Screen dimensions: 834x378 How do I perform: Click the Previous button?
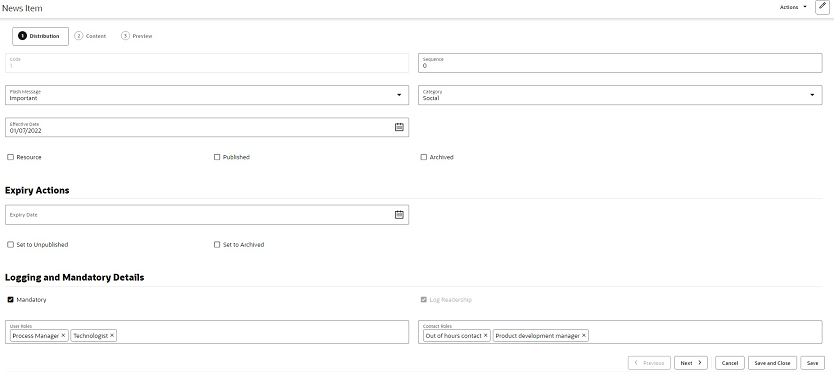pos(649,363)
